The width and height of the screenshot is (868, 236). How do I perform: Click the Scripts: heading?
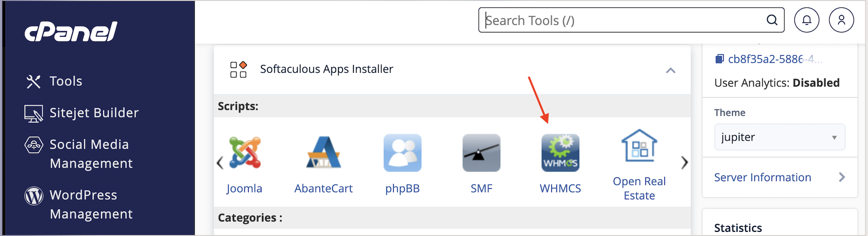(238, 106)
